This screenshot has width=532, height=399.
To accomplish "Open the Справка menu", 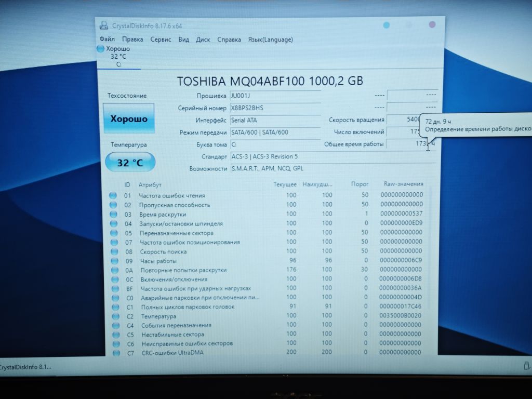I will click(x=229, y=39).
